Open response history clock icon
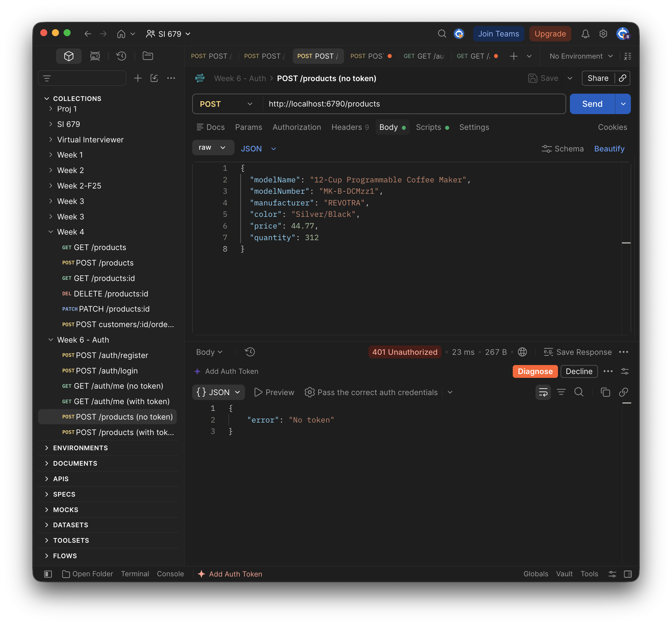Screen dimensions: 672x625 point(250,352)
